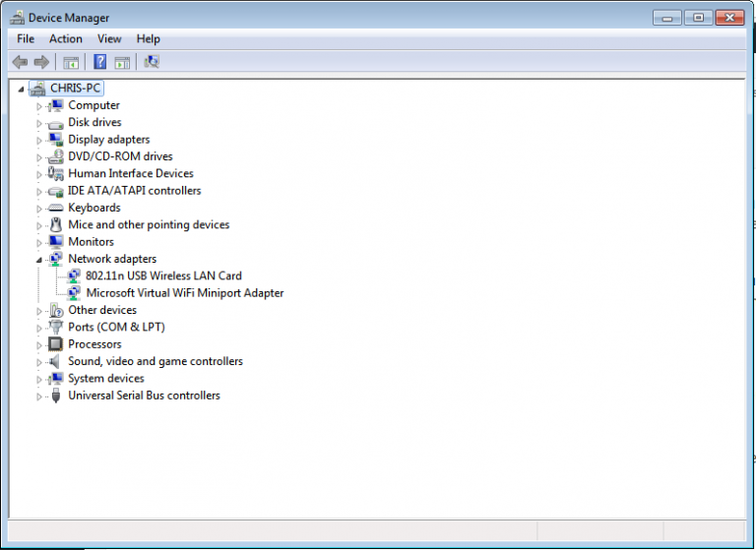Screen dimensions: 756x550
Task: Open Help via the blue question-mark icon
Action: pos(99,62)
